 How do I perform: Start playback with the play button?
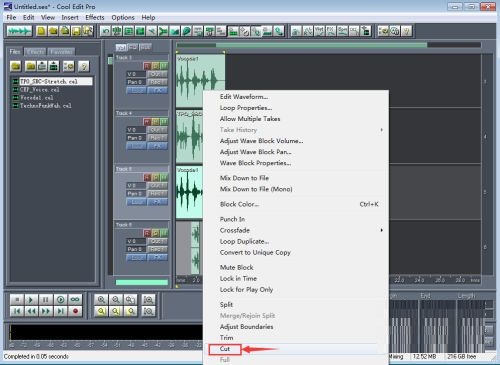[x=31, y=300]
